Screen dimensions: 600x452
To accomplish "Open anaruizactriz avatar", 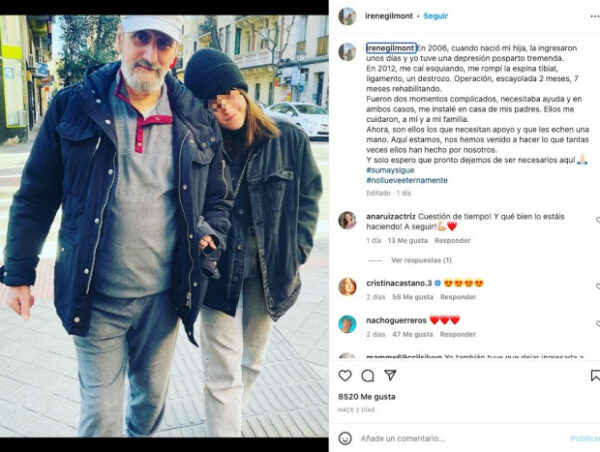I will tap(347, 220).
